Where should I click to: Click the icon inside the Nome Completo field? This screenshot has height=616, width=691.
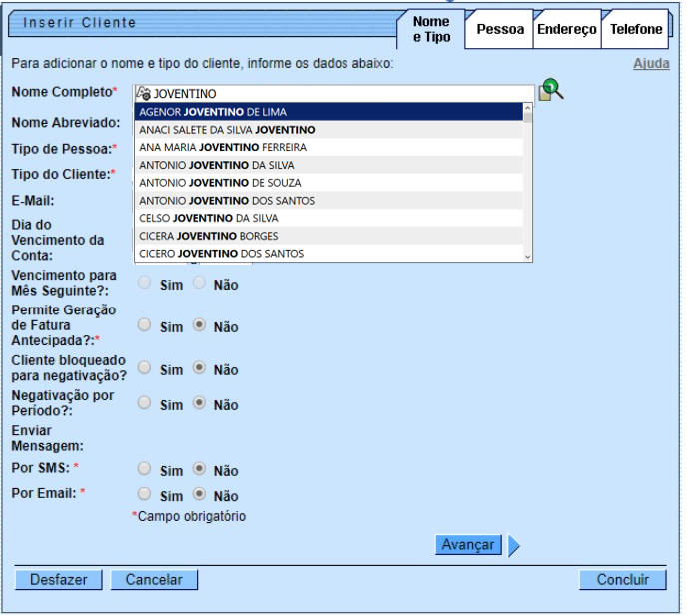click(143, 93)
